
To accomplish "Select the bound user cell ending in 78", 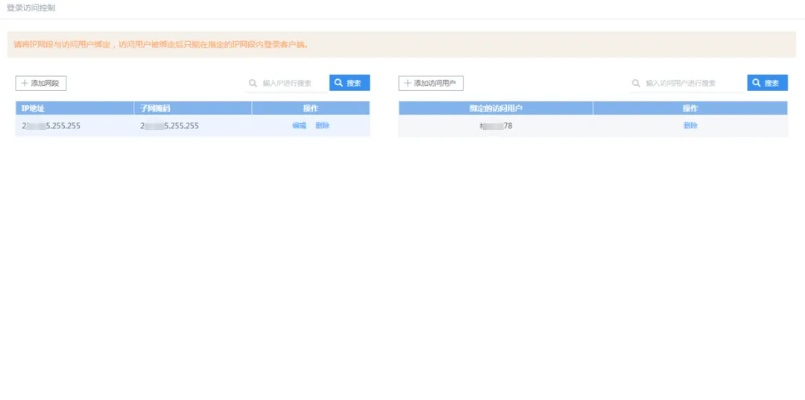I will 495,126.
